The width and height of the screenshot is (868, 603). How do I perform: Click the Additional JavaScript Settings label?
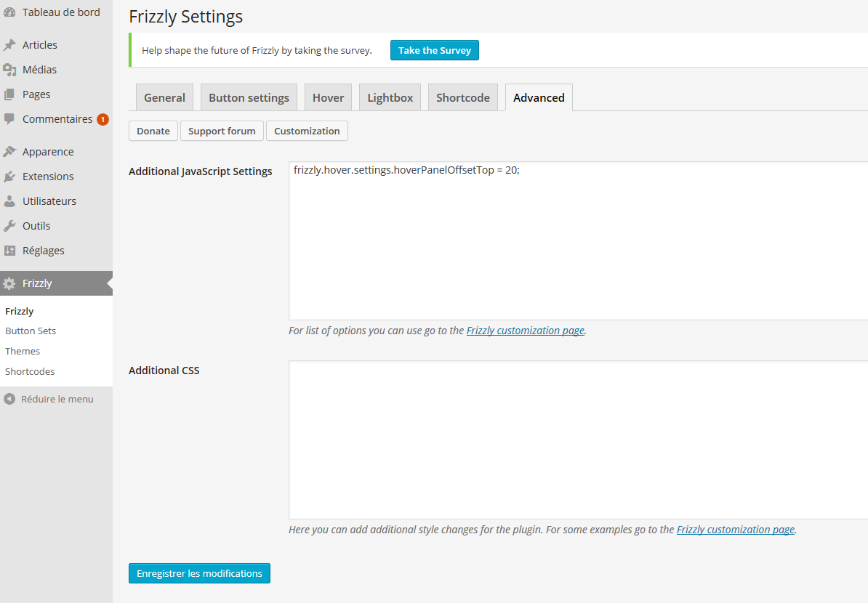pyautogui.click(x=201, y=171)
